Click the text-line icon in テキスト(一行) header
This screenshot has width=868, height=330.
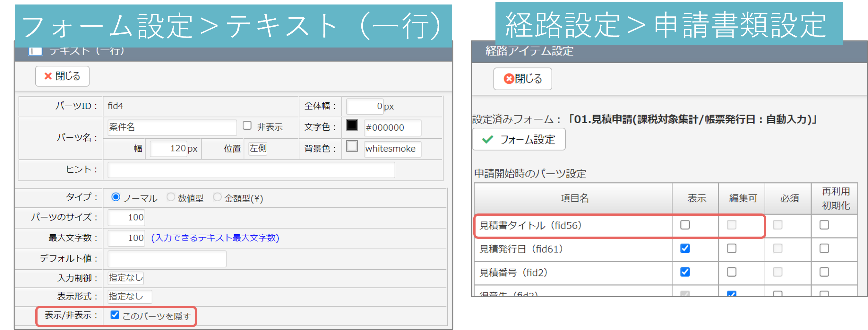pos(35,51)
